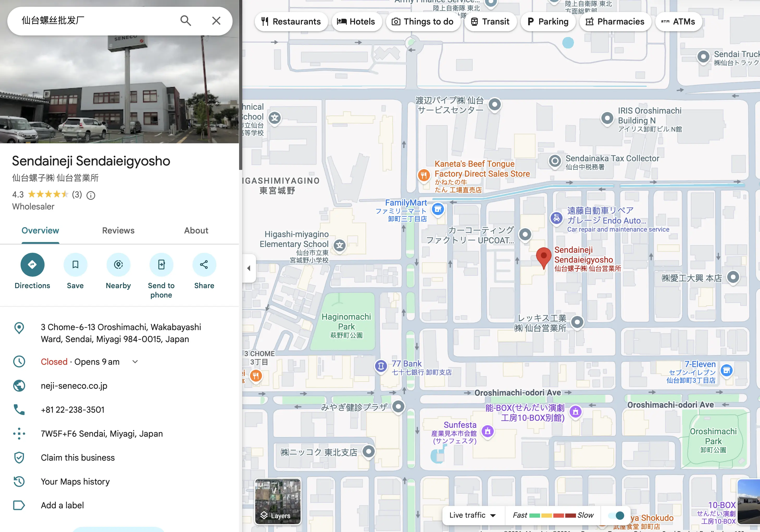The height and width of the screenshot is (532, 760).
Task: Click the search input field
Action: pyautogui.click(x=96, y=21)
